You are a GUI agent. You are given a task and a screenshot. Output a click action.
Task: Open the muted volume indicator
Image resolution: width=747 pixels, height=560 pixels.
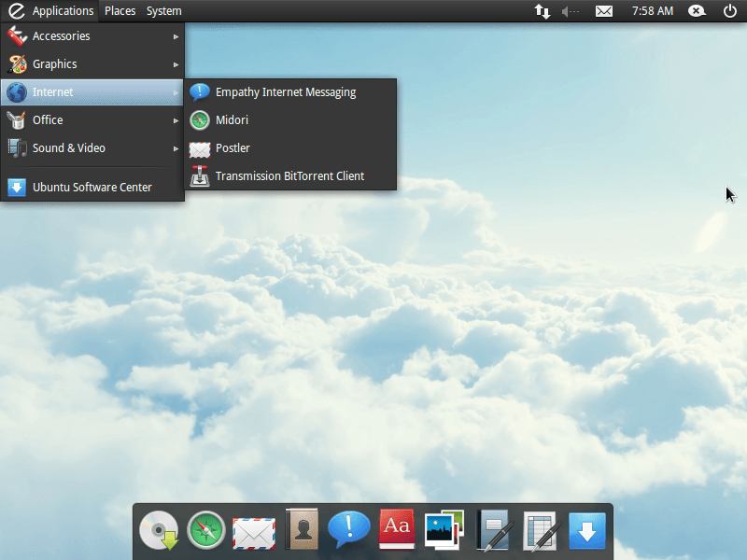[571, 11]
